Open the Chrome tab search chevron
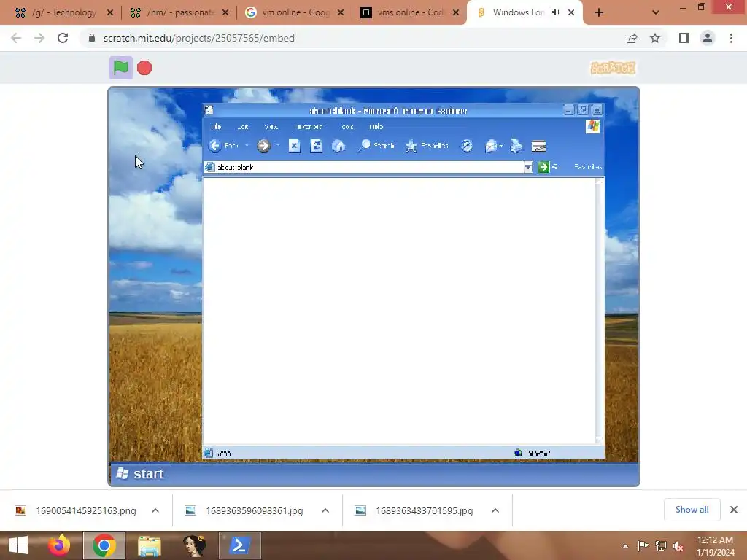Image resolution: width=747 pixels, height=560 pixels. (x=656, y=13)
